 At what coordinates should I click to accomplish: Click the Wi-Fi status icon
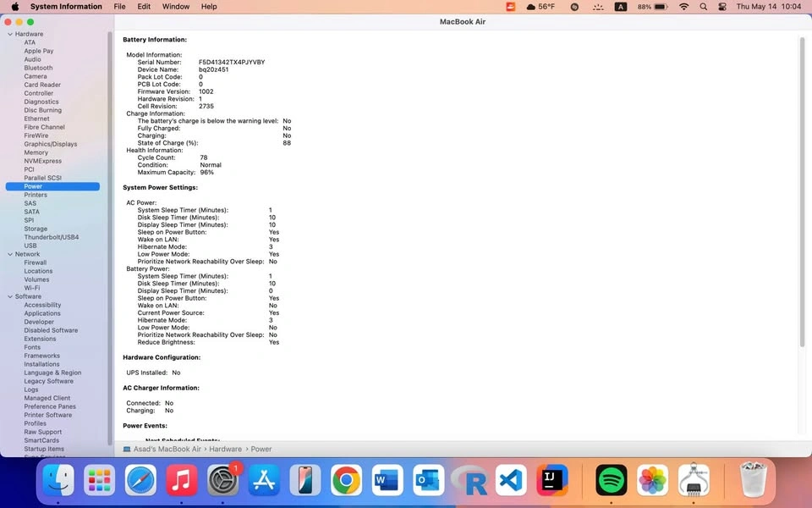coord(684,7)
